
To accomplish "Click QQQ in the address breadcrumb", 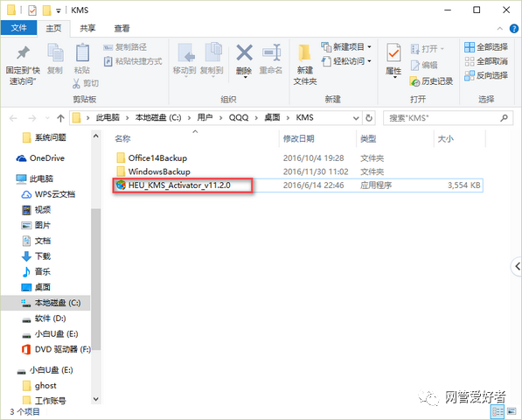I will point(239,117).
